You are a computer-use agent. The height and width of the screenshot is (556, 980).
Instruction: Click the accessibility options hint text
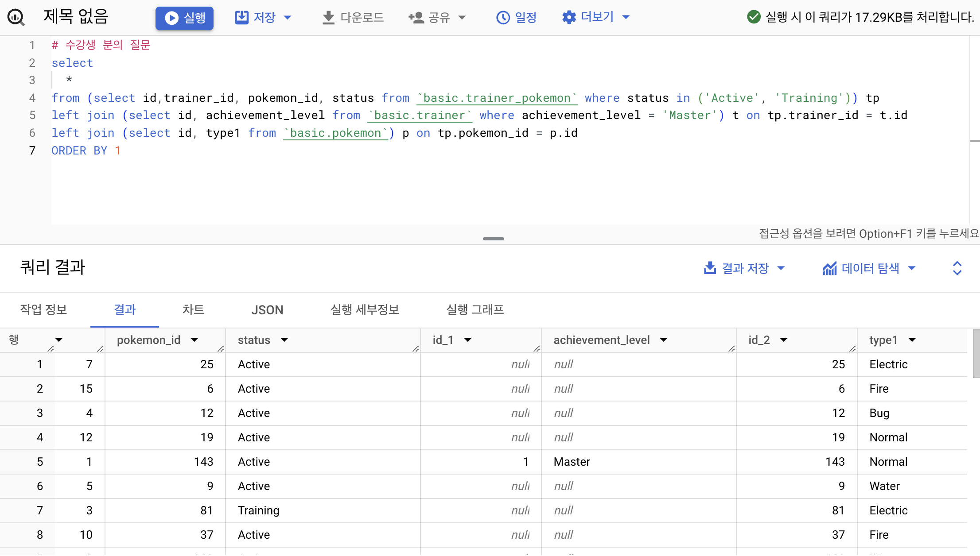868,233
